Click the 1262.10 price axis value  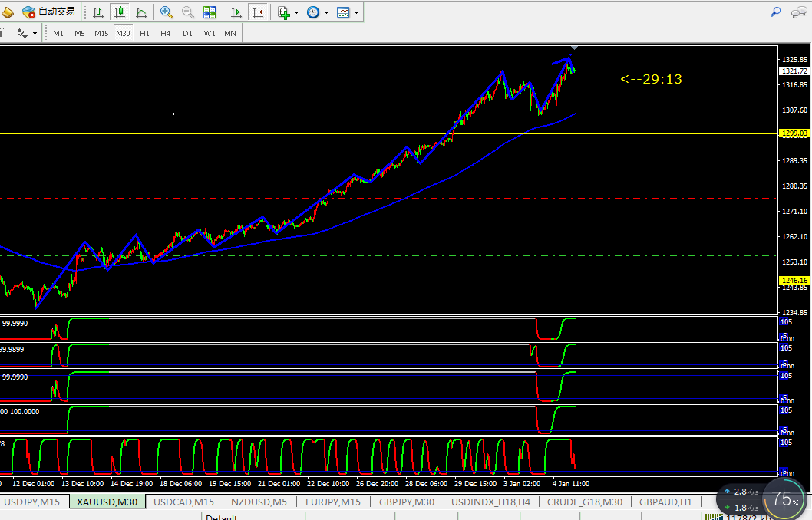[x=794, y=236]
